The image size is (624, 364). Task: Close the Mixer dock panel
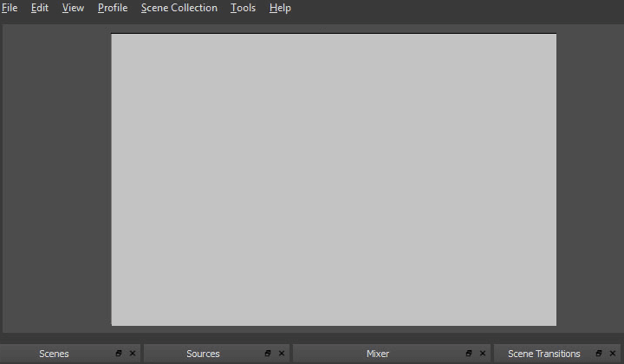(483, 354)
